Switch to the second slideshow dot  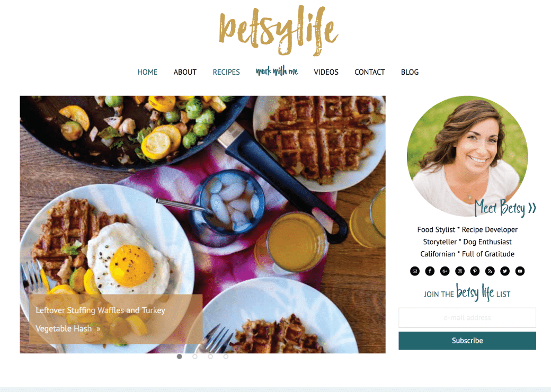pos(195,357)
